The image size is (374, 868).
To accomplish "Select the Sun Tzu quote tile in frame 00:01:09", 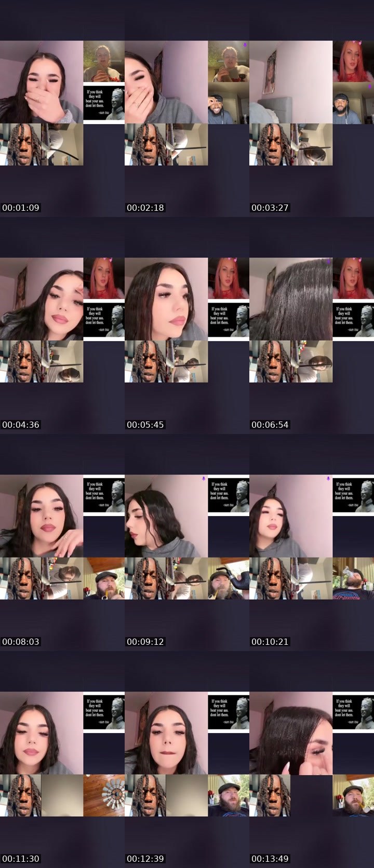I will pyautogui.click(x=104, y=103).
